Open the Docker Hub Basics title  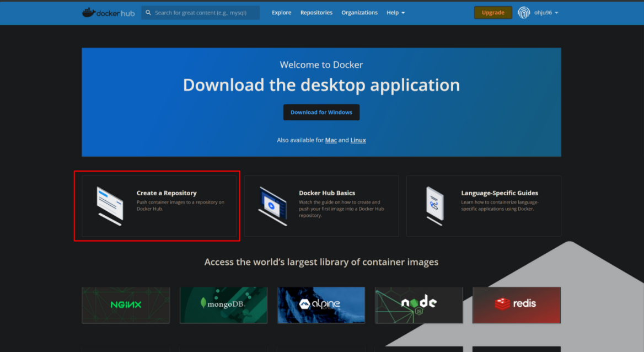point(327,193)
